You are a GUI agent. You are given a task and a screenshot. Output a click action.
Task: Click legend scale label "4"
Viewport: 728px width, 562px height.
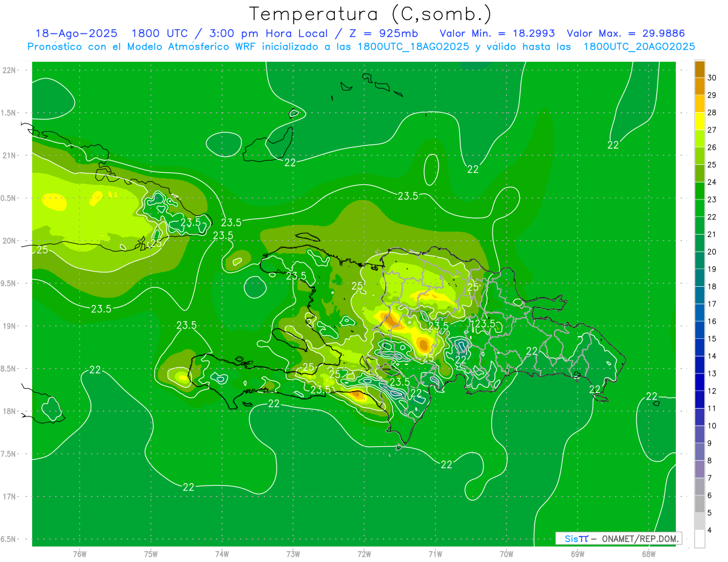click(710, 530)
